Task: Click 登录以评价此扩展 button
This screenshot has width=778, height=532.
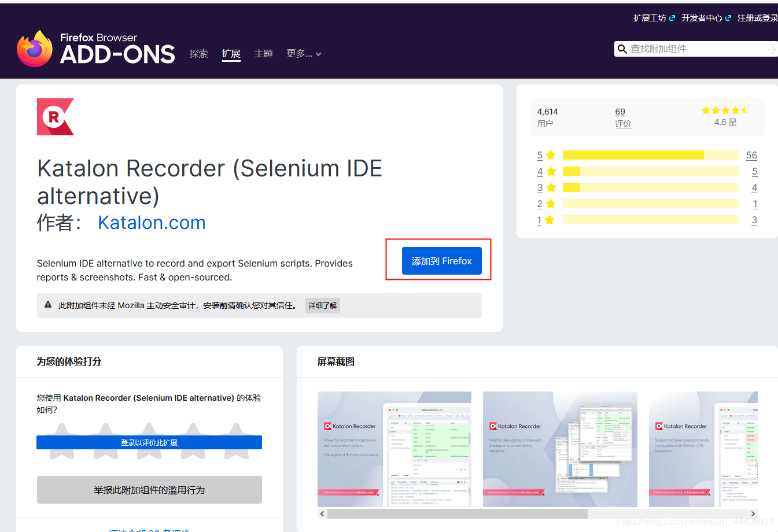Action: (x=149, y=442)
